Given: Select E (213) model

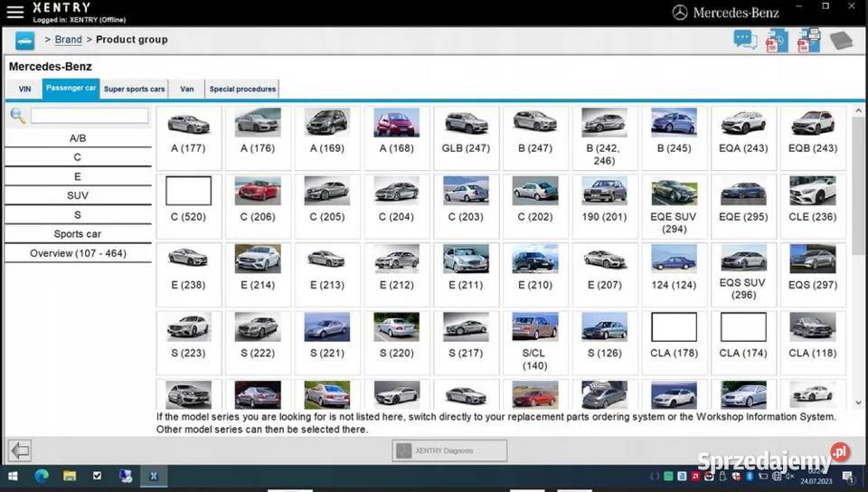Looking at the screenshot, I should [327, 275].
